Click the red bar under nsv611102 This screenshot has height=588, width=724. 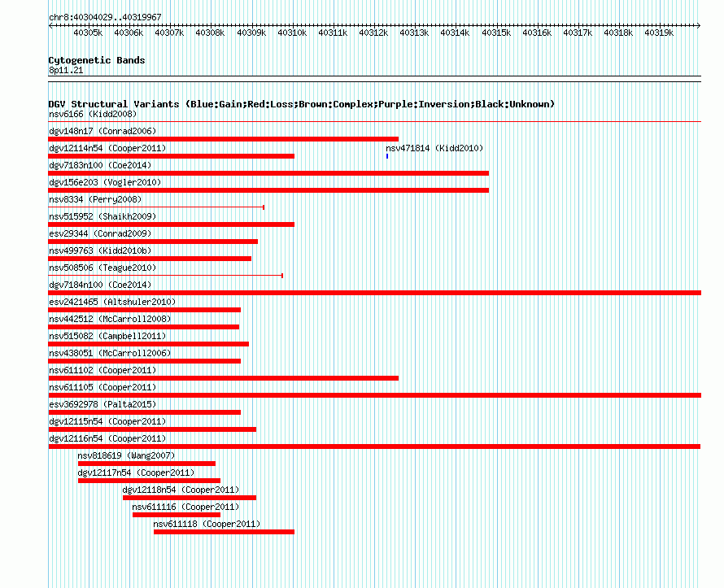coord(224,378)
